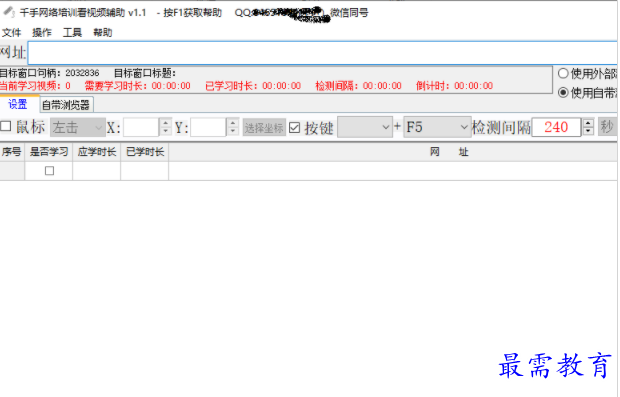Uncheck the 按键 checkbox
The image size is (620, 397).
pyautogui.click(x=295, y=127)
